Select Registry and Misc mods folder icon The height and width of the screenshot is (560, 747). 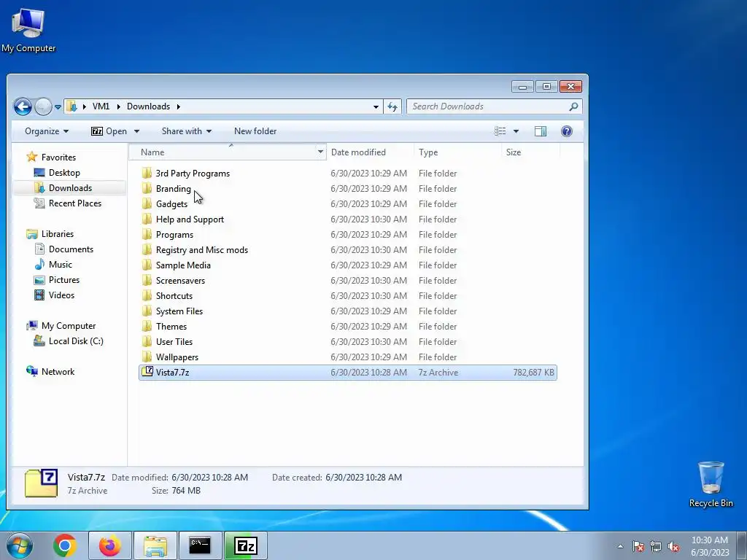coord(147,249)
